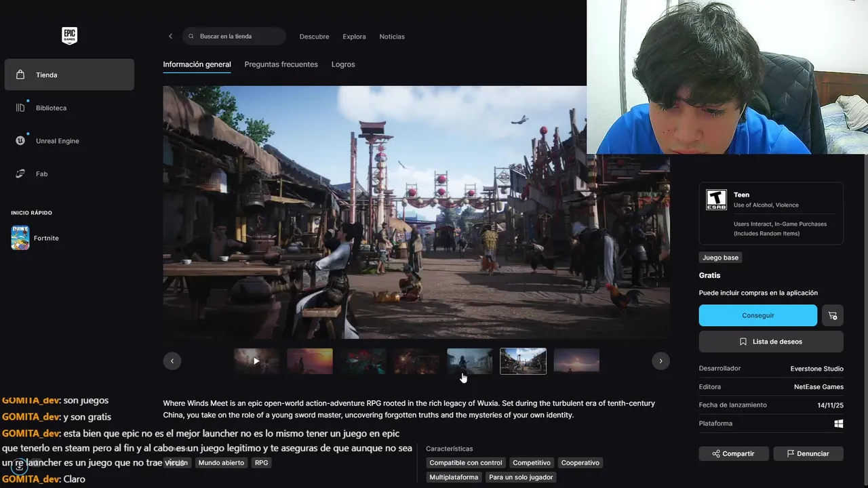
Task: Click the Fab logo icon
Action: tap(20, 174)
